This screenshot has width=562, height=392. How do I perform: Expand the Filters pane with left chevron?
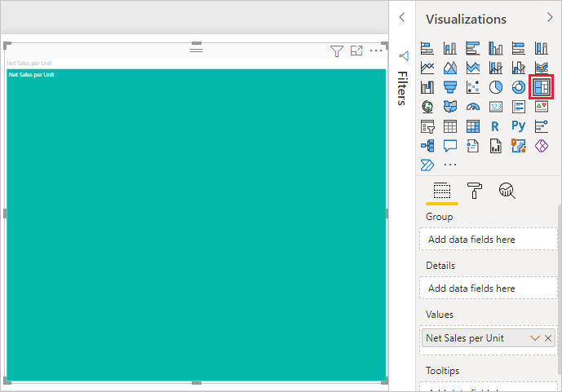click(x=402, y=17)
